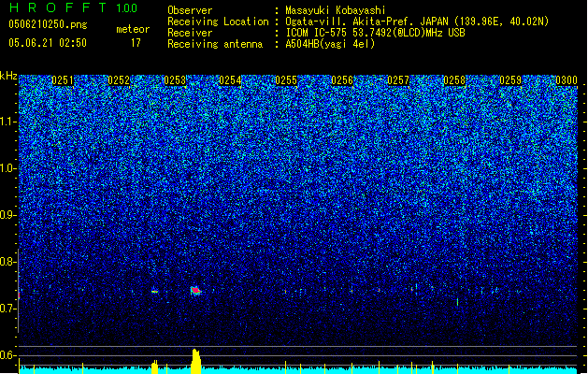Click the 1.1 kHz axis label

tap(8, 122)
